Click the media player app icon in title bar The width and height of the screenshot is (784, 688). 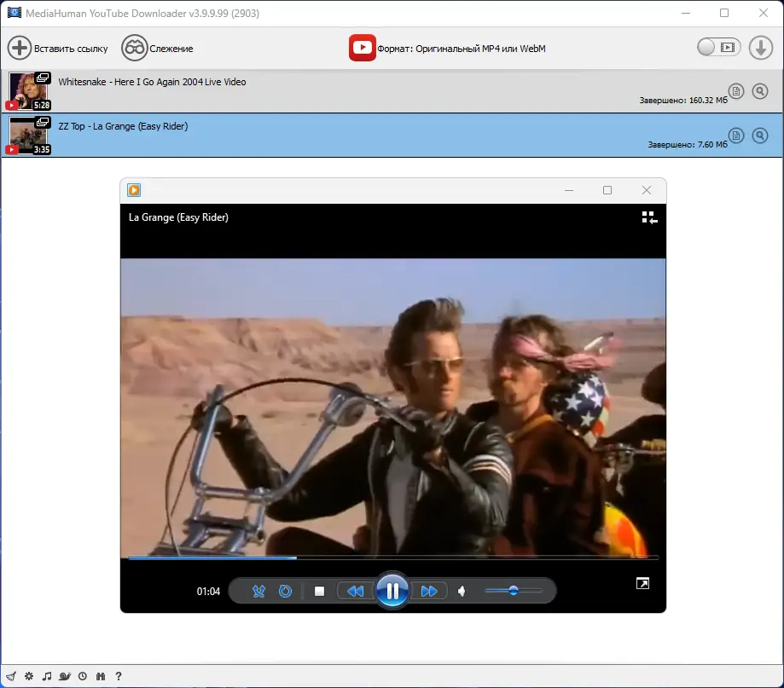point(134,190)
